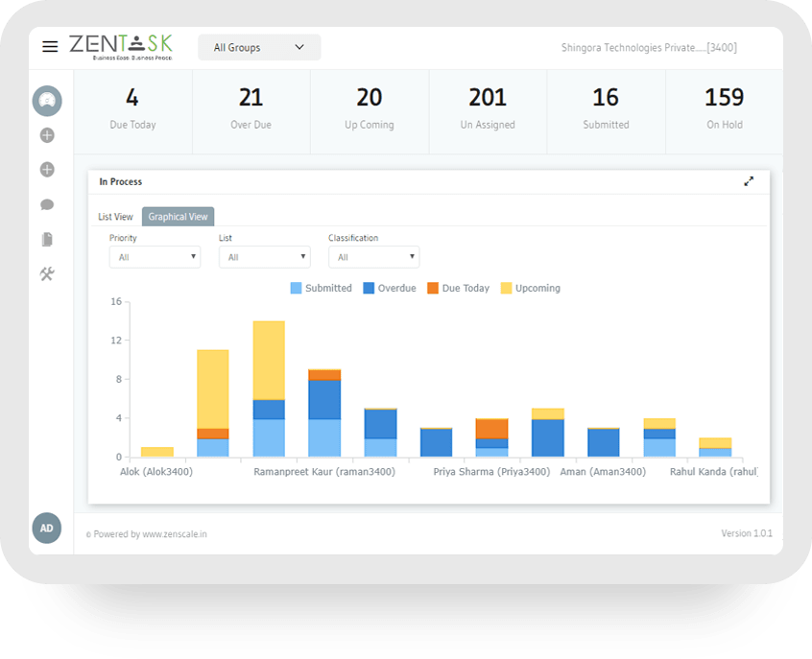The width and height of the screenshot is (812, 659).
Task: Open the dashboard from the sidebar
Action: pos(46,100)
